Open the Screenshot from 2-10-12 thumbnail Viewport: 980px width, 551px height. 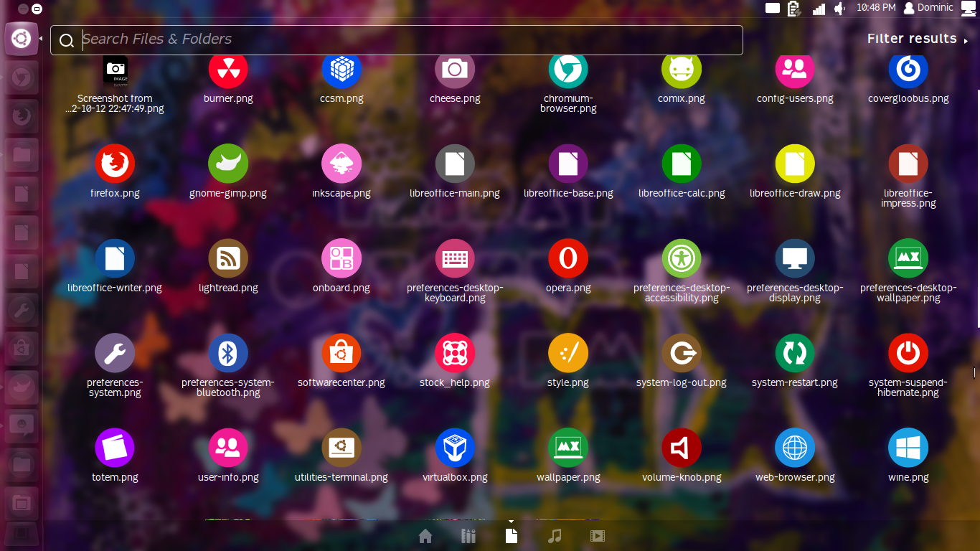click(x=116, y=70)
